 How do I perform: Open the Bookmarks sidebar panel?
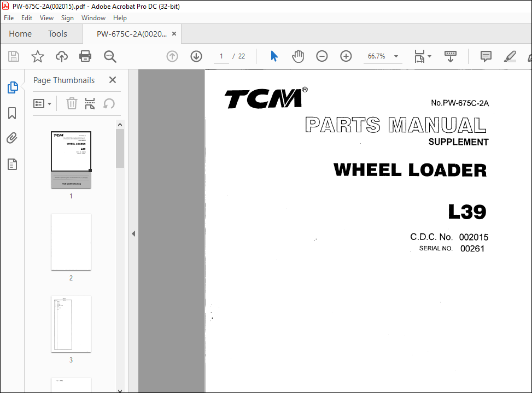[x=12, y=113]
